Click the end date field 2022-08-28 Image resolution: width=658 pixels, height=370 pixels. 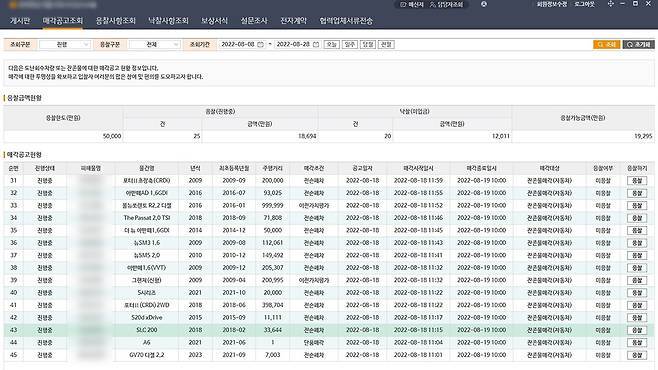(293, 44)
